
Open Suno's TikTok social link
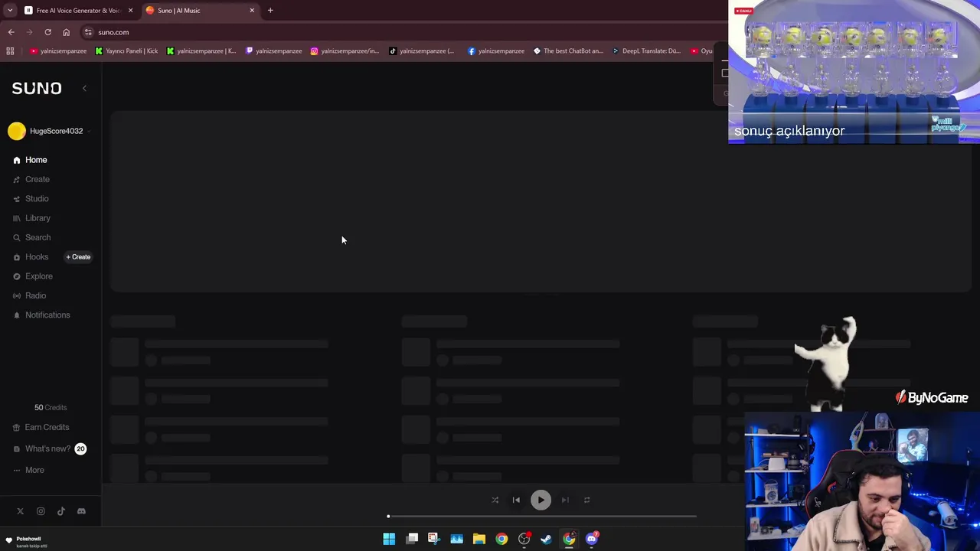(61, 511)
